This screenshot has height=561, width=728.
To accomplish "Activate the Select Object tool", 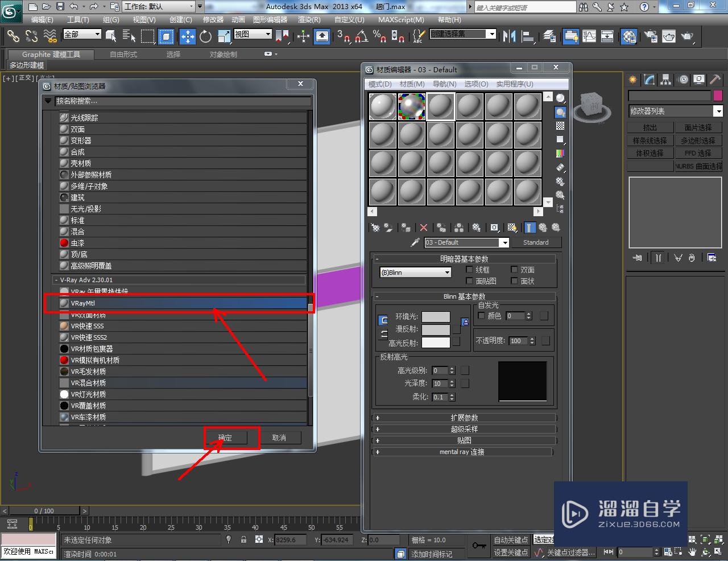I will click(x=111, y=36).
